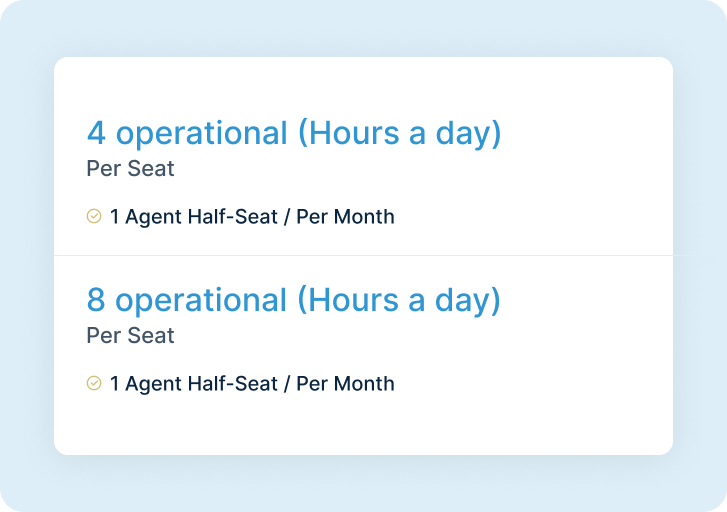Select the "4 operational (Hours a day)" heading
The height and width of the screenshot is (512, 727).
pos(294,134)
